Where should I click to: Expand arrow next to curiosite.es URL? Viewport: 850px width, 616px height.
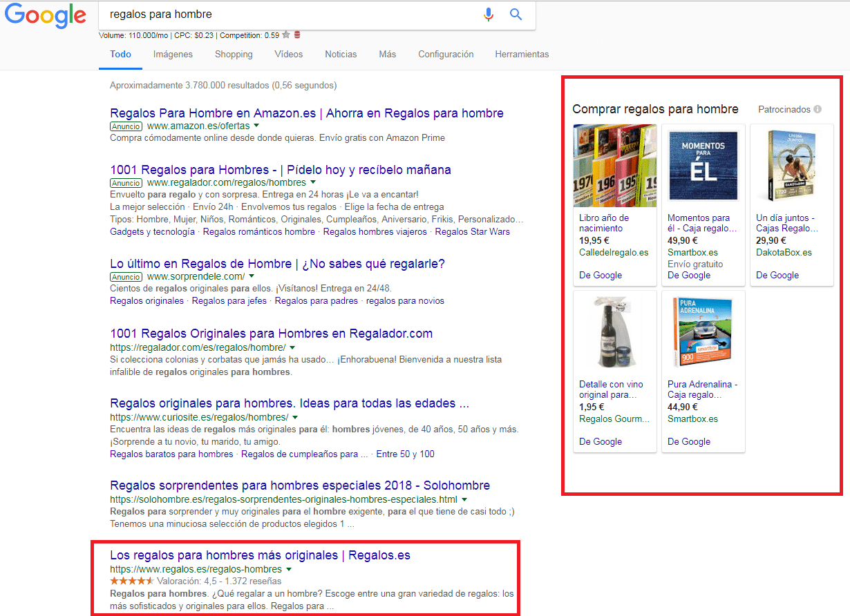coord(295,417)
